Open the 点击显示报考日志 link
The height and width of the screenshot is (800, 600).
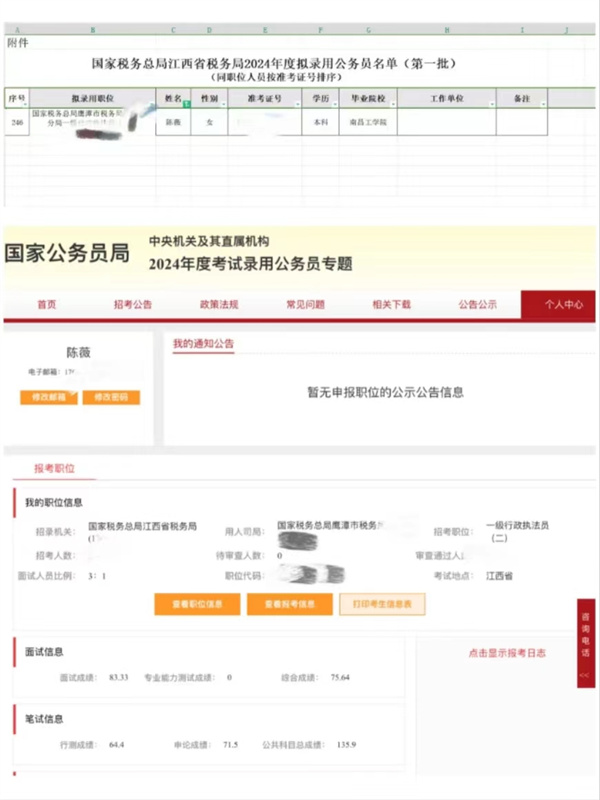pos(507,653)
